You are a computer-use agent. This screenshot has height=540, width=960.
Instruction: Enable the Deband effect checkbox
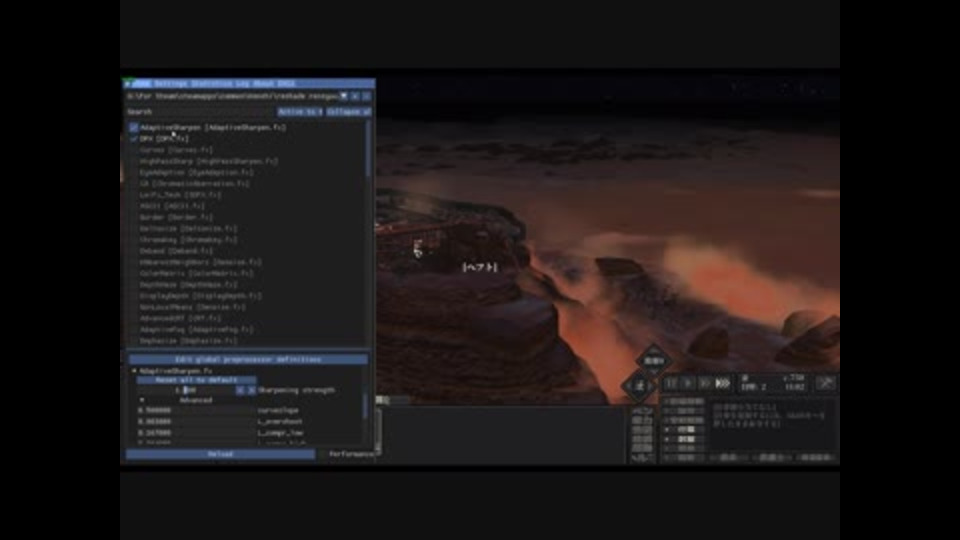point(134,251)
